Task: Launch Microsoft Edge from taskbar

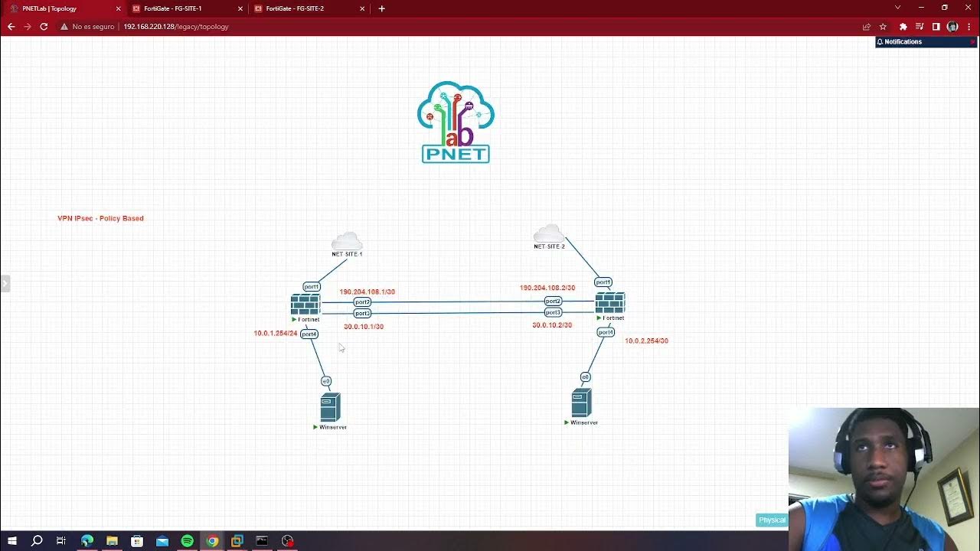Action: pyautogui.click(x=87, y=541)
